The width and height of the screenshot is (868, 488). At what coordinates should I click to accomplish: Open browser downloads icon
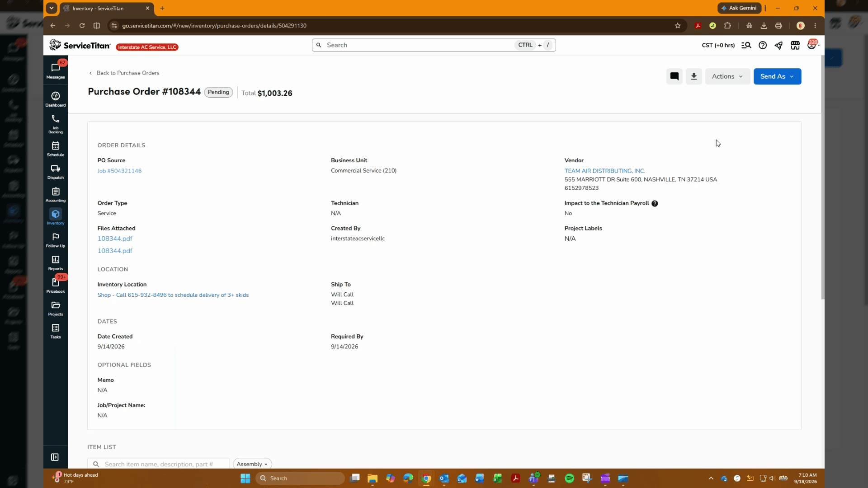pyautogui.click(x=764, y=26)
